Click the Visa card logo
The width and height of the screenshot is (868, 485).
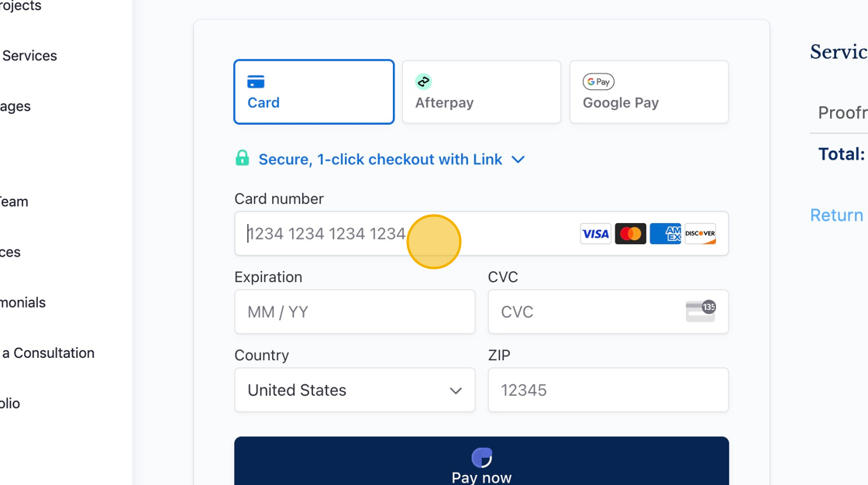point(595,234)
